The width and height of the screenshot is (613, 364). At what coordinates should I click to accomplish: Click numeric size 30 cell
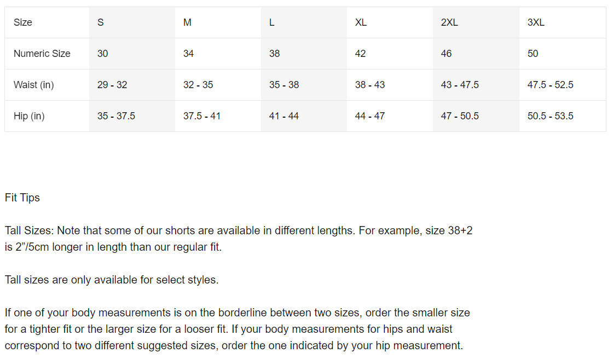click(x=103, y=54)
